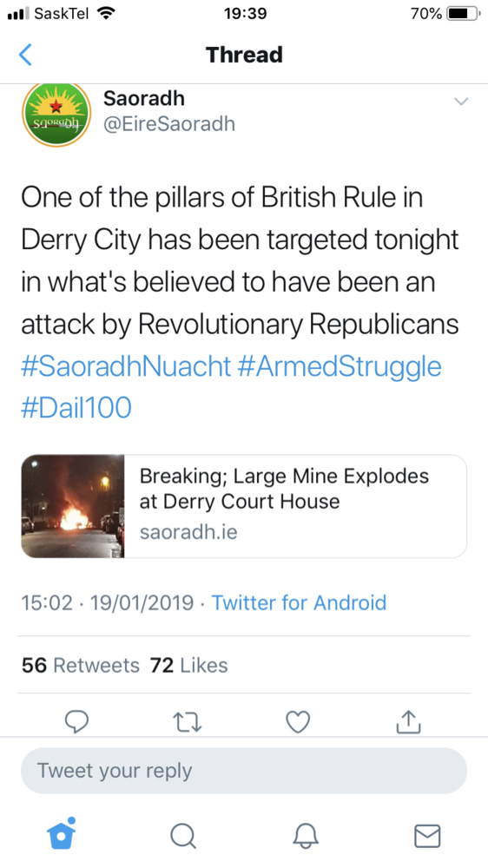Like the tweet with the heart icon
This screenshot has height=868, width=488.
coord(298,722)
